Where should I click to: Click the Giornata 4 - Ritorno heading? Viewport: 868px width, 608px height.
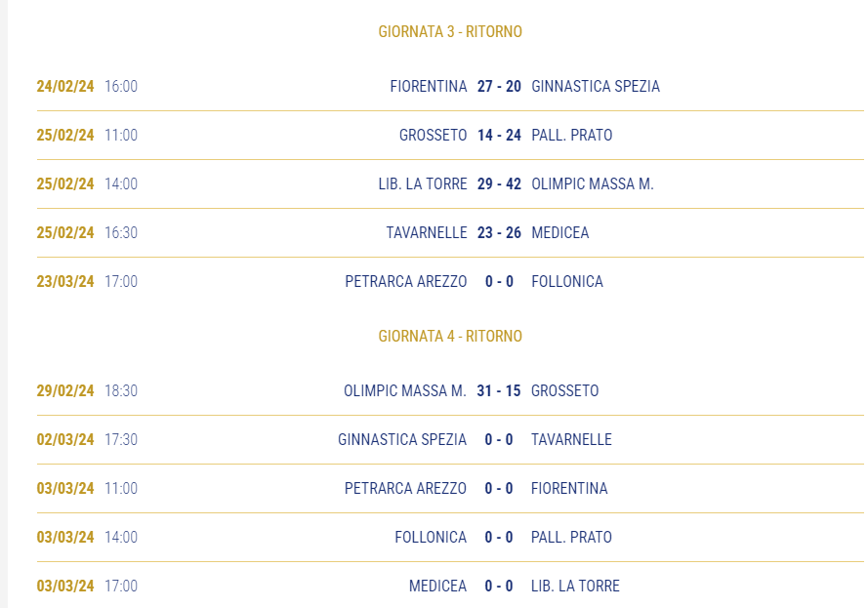450,336
